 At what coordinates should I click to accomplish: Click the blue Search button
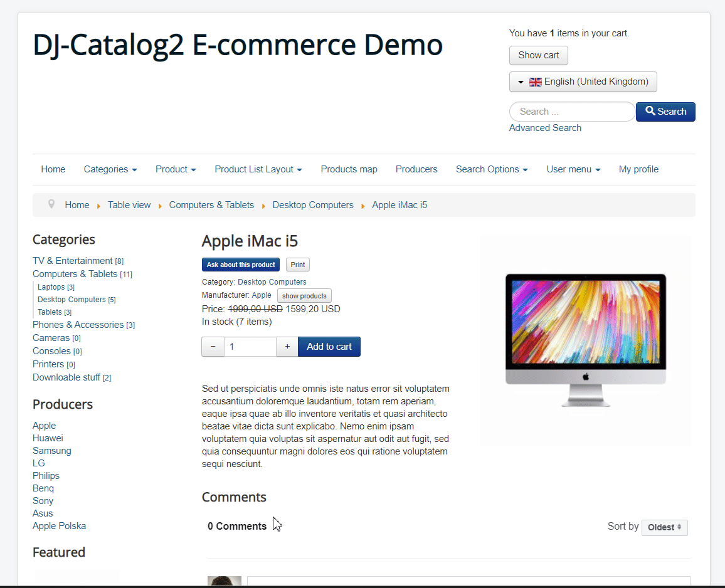tap(665, 112)
